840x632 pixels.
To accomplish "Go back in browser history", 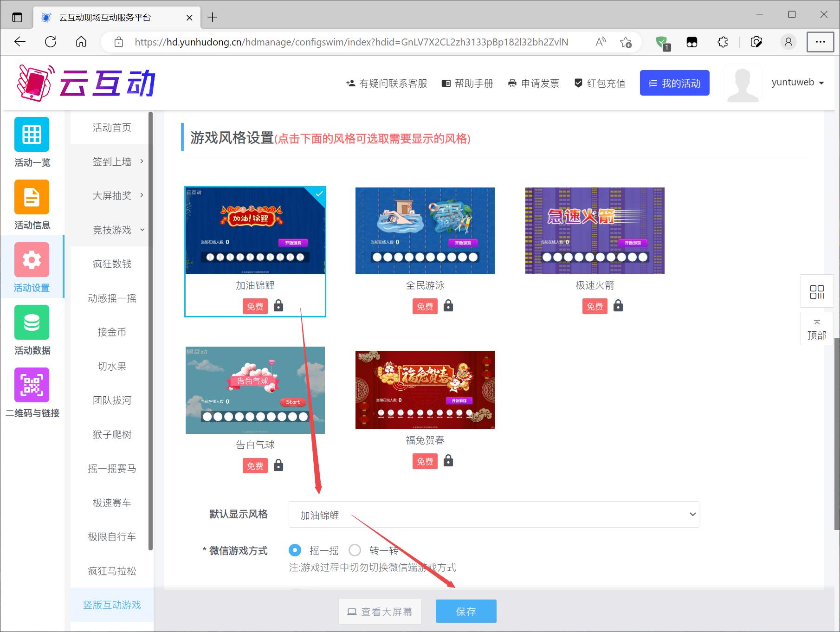I will [20, 42].
